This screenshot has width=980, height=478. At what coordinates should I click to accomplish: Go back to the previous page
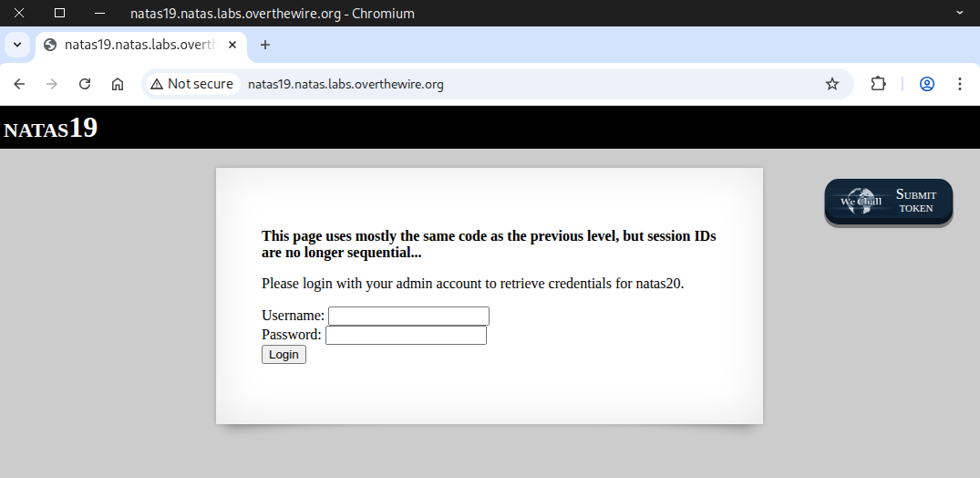[x=19, y=84]
